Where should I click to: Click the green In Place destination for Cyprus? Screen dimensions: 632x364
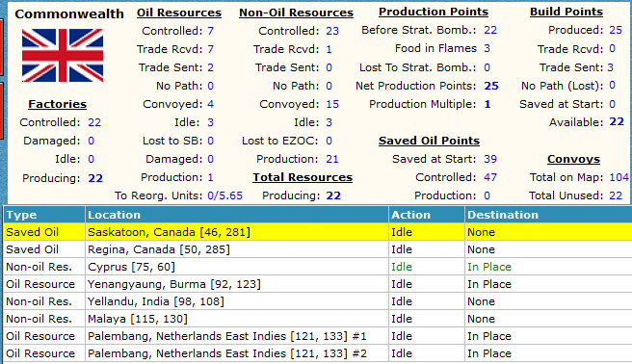pos(489,267)
